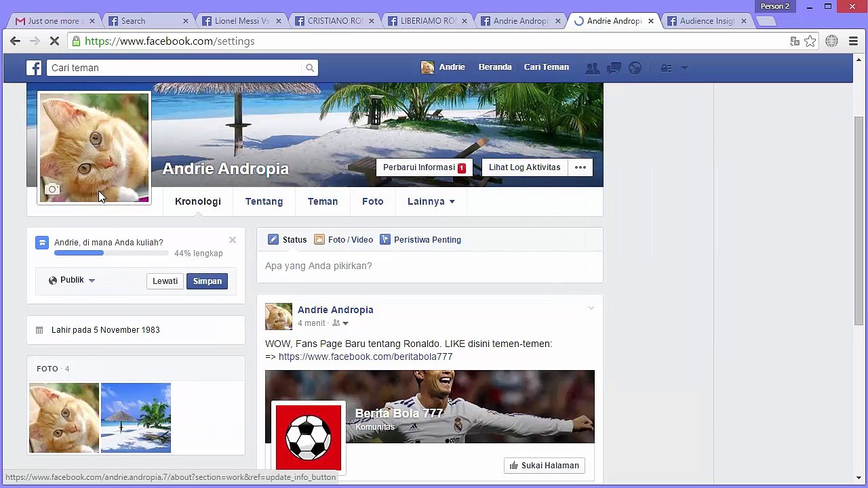868x488 pixels.
Task: Open messages icon in Facebook header
Action: [614, 68]
